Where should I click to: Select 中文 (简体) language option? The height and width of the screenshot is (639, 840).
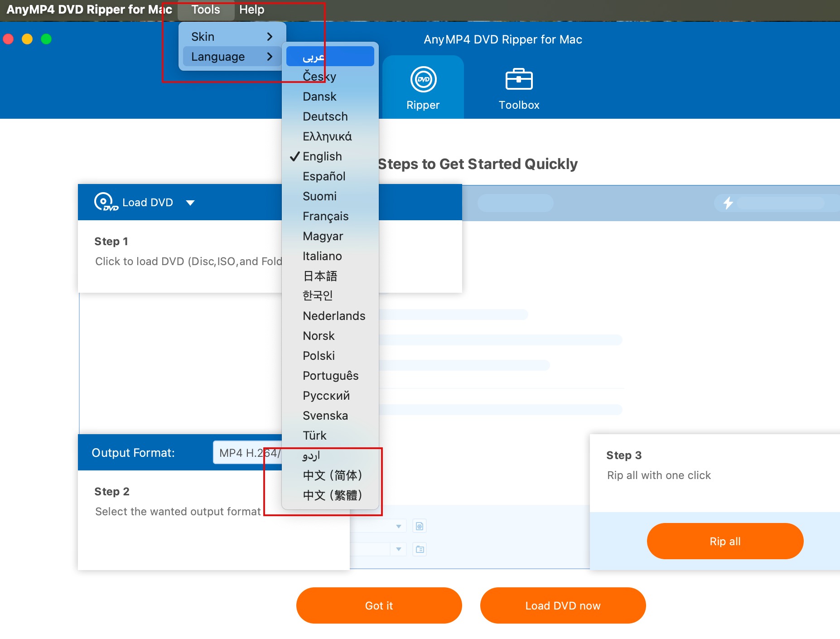332,475
